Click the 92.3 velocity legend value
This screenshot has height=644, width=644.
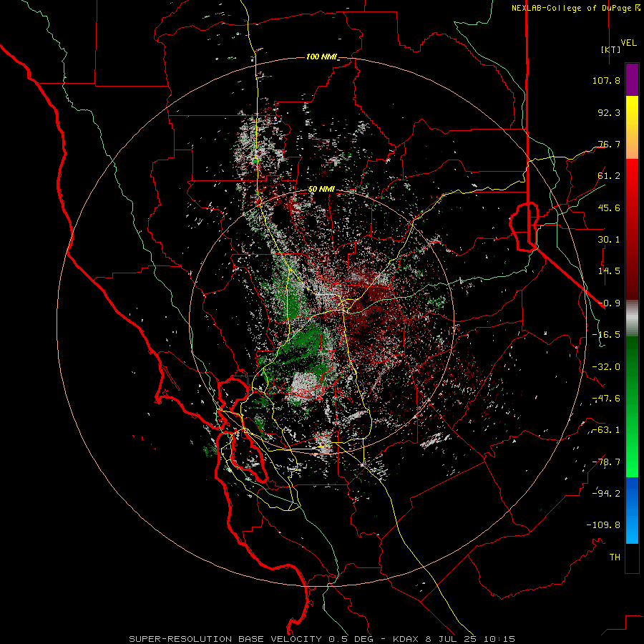[x=609, y=112]
